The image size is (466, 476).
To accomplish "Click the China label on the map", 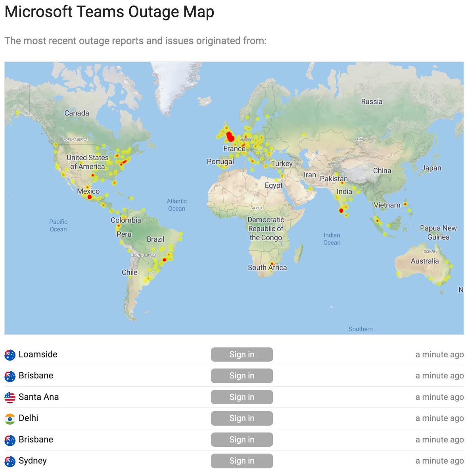I will click(x=382, y=171).
